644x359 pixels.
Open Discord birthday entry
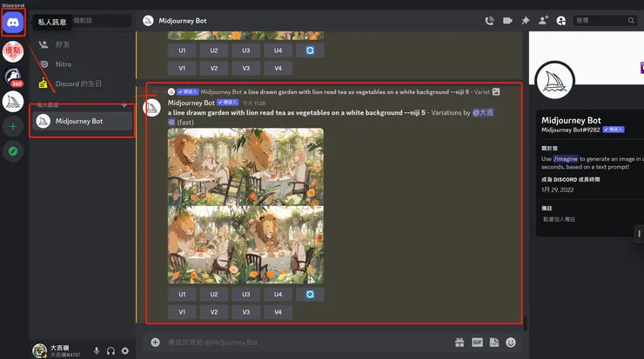click(81, 83)
